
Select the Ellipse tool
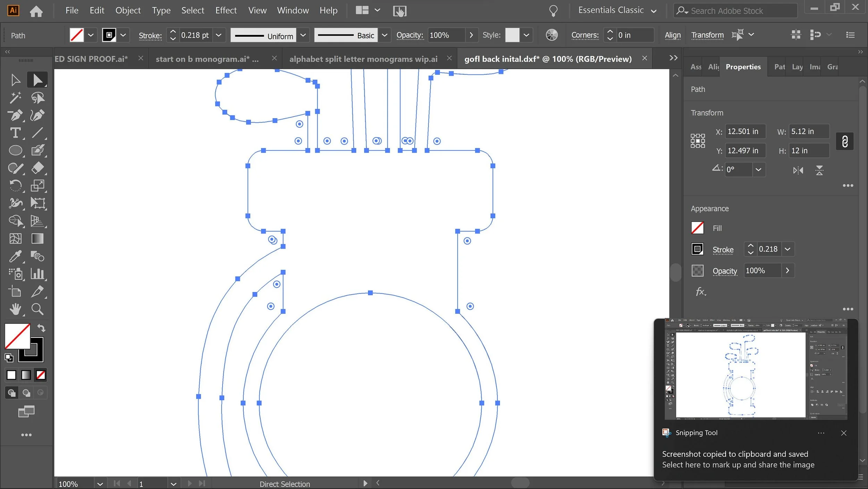click(15, 150)
